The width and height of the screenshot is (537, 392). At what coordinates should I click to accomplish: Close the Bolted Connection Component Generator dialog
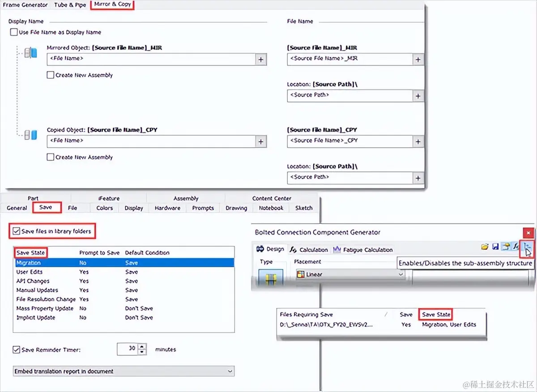coord(528,233)
